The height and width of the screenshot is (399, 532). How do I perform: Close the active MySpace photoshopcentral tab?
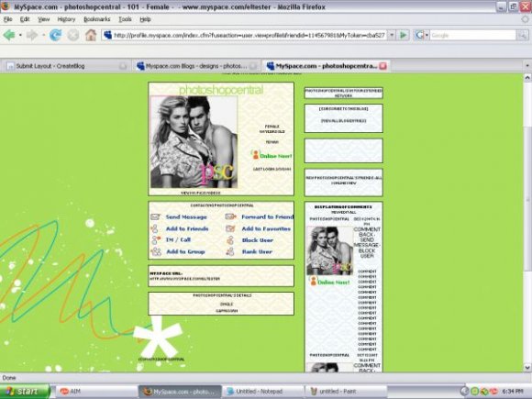382,66
